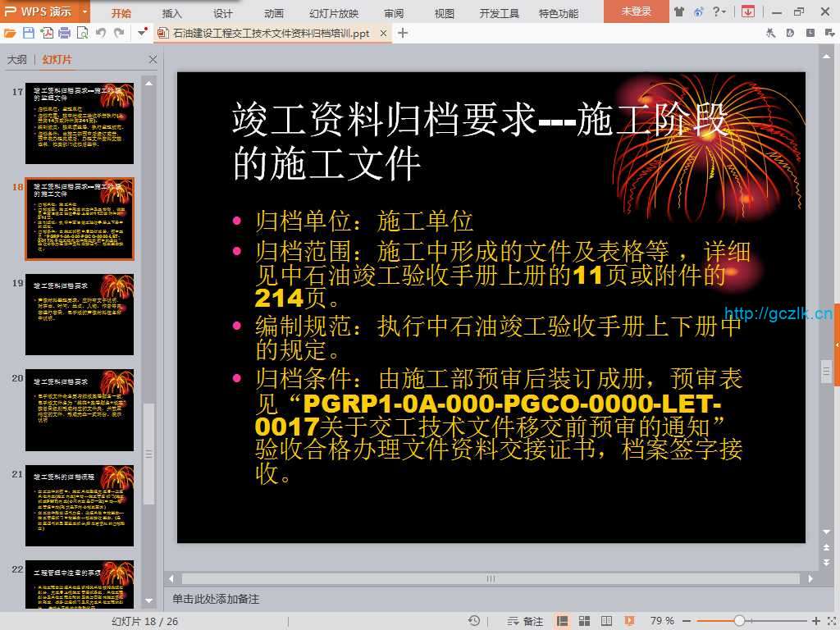Click the 未登录 sign-in button
Screen dimensions: 840x630
636,11
